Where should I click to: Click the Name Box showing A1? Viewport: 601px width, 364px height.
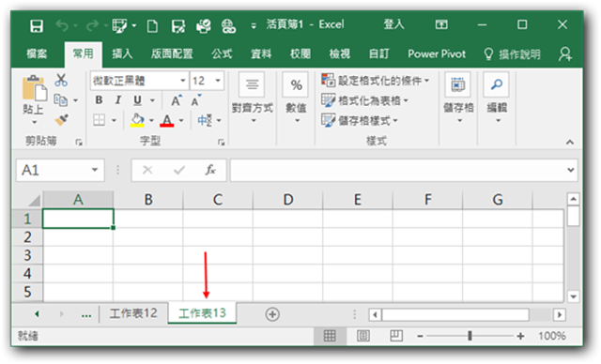tap(60, 170)
